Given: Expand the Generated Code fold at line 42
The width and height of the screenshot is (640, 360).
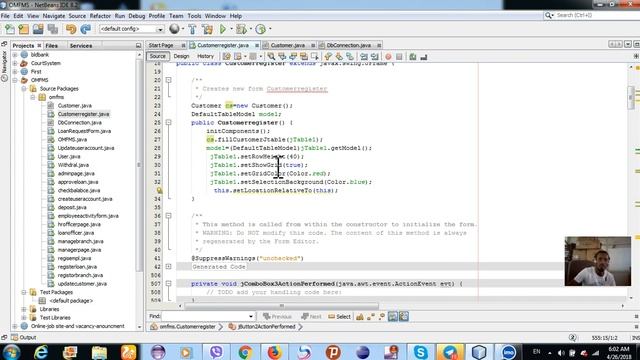Looking at the screenshot, I should (168, 267).
